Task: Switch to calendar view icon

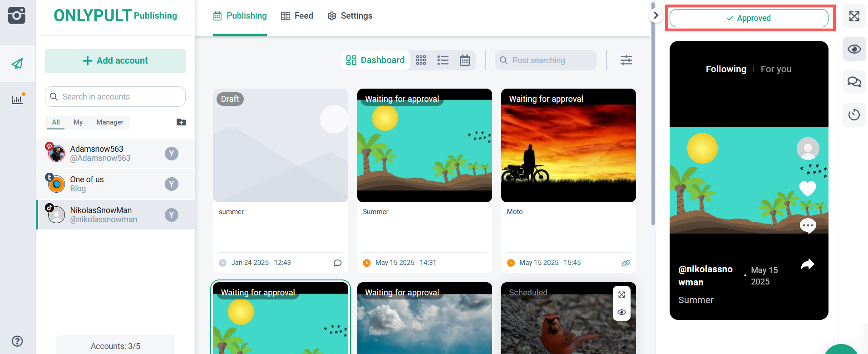Action: coord(464,60)
